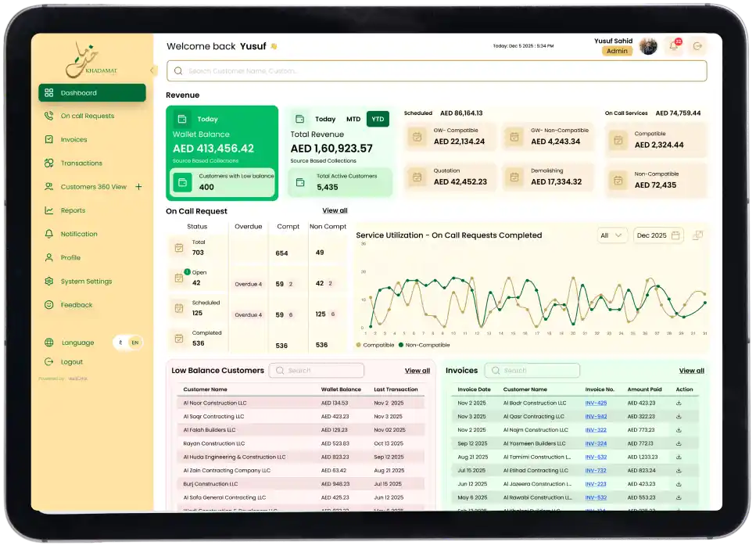756x549 pixels.
Task: Click the Invoices search field
Action: [x=532, y=371]
